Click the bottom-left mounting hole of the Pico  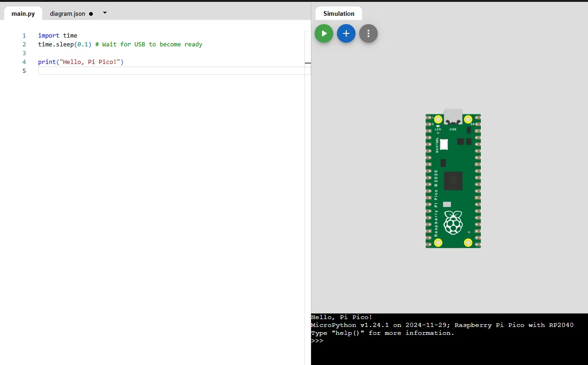tap(438, 243)
